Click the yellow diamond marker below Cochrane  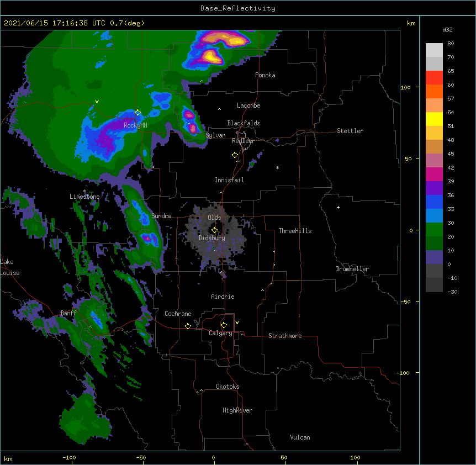click(x=188, y=326)
